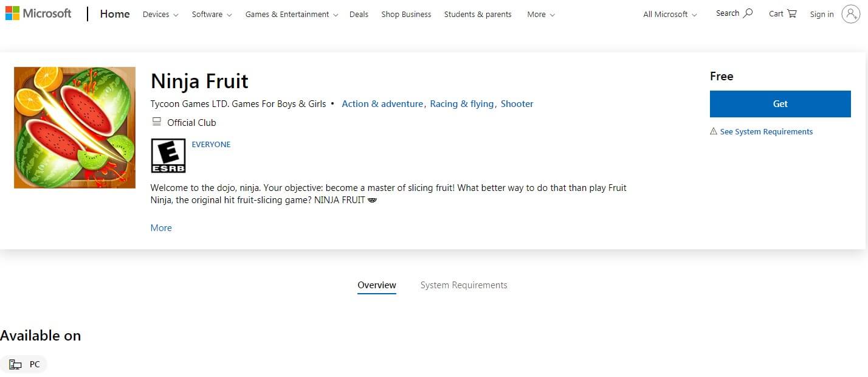Screen dimensions: 868x377
Task: Click the Ninja Fruit app thumbnail
Action: pyautogui.click(x=75, y=128)
